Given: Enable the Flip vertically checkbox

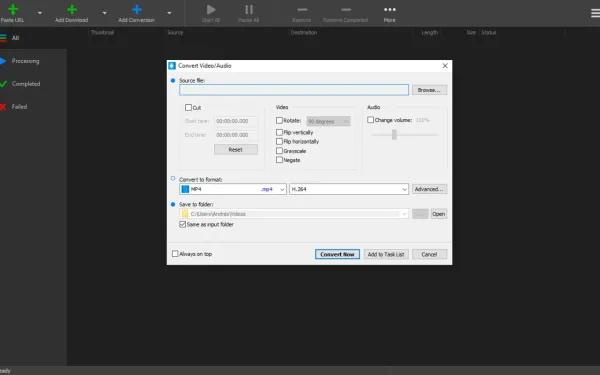Looking at the screenshot, I should [x=279, y=132].
